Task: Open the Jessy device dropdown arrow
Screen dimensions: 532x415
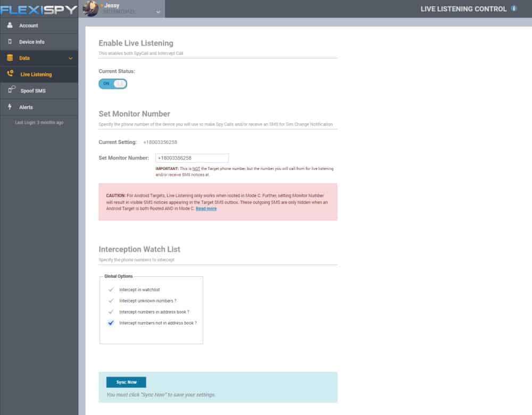Action: point(158,12)
